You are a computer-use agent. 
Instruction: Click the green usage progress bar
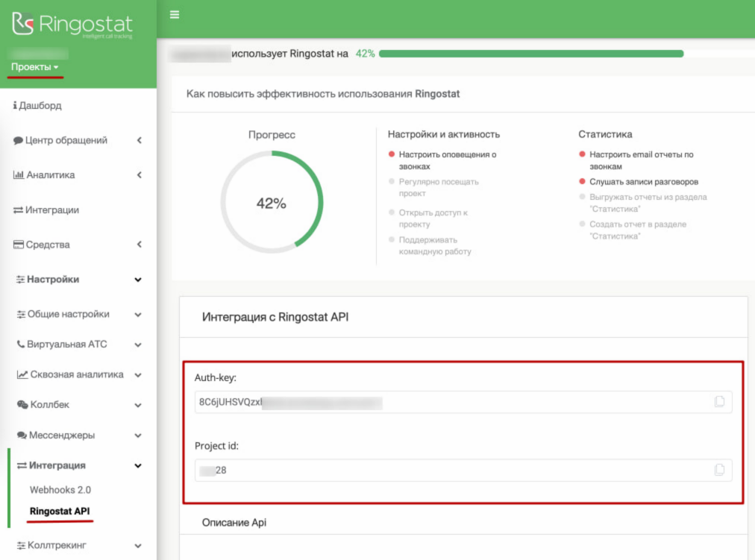[531, 54]
